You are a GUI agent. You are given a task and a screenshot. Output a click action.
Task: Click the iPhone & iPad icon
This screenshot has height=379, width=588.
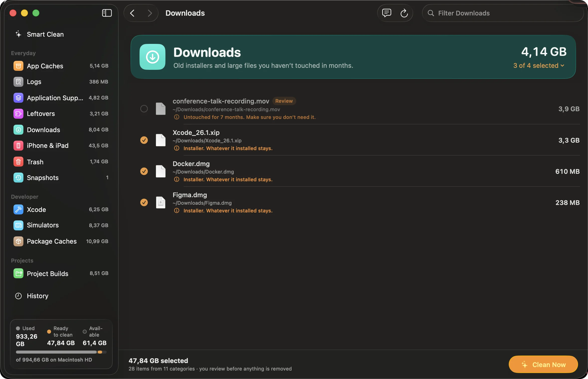click(18, 146)
